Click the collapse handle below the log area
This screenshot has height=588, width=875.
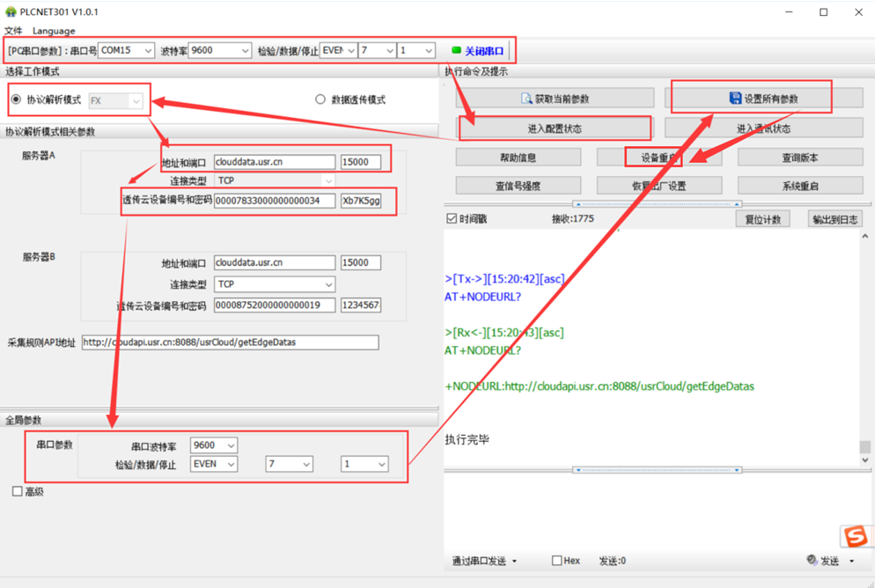[656, 470]
